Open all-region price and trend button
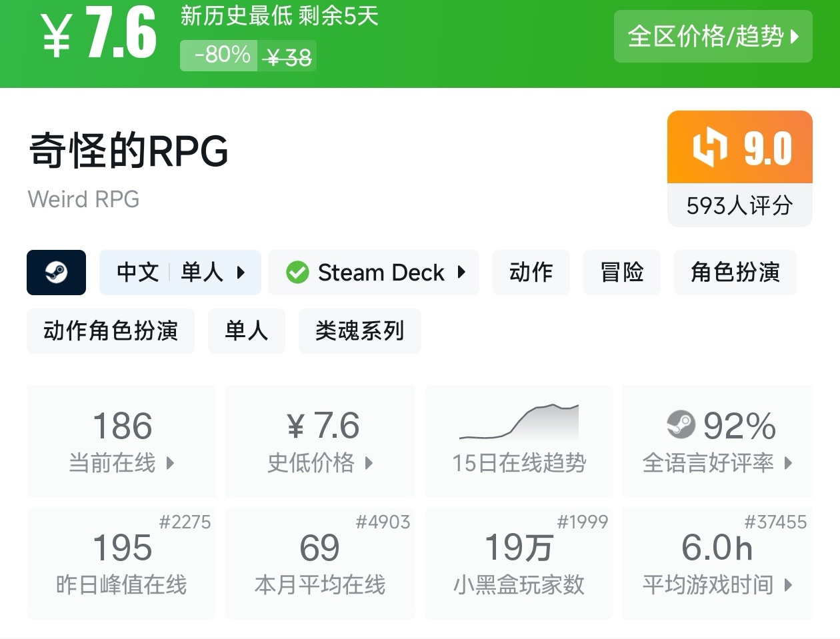The width and height of the screenshot is (840, 639). click(x=713, y=36)
